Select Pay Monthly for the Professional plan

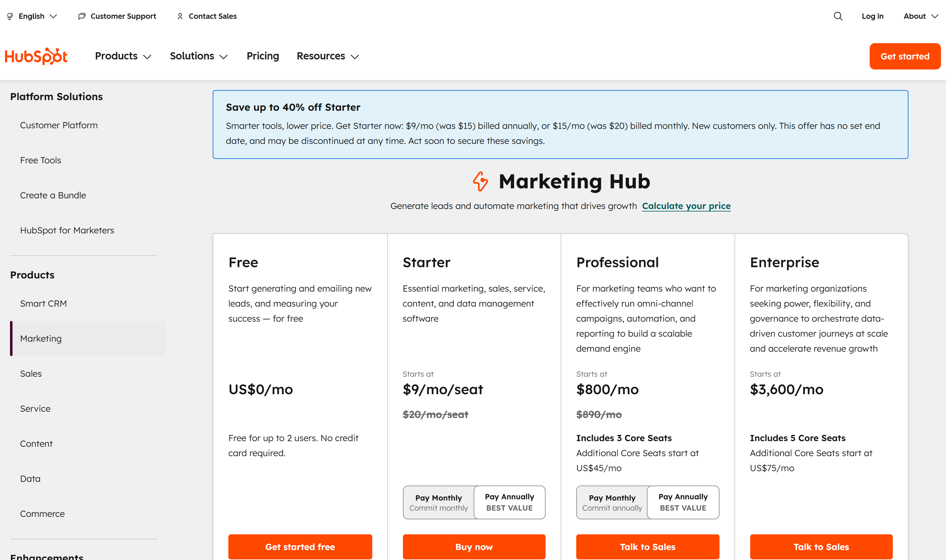(x=612, y=502)
